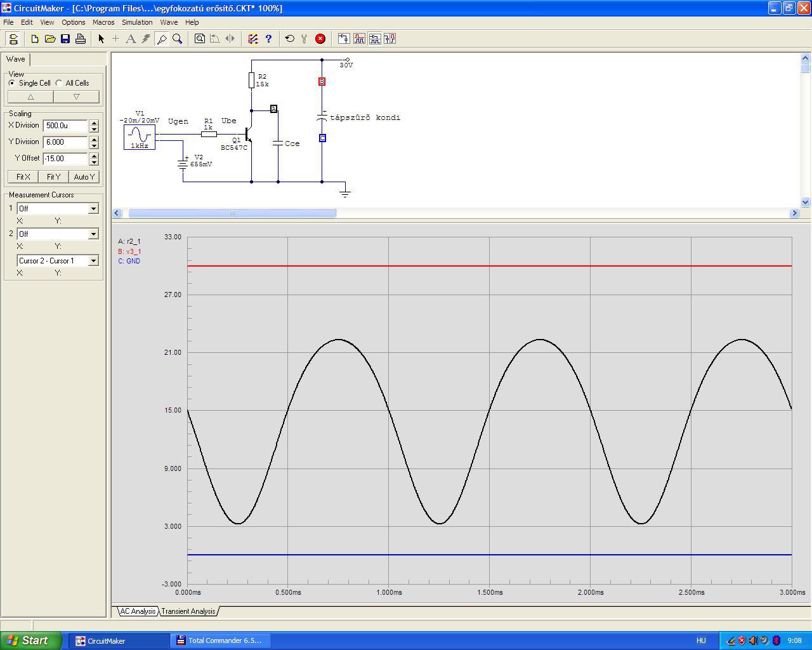Open the Wave menu
Screen dimensions: 812x650
pos(169,22)
